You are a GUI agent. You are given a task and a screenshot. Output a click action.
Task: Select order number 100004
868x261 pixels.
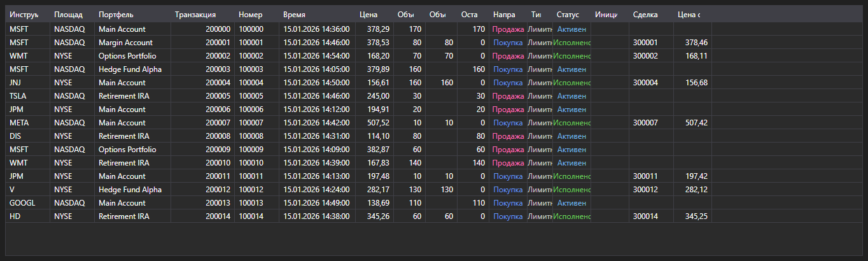(x=251, y=82)
